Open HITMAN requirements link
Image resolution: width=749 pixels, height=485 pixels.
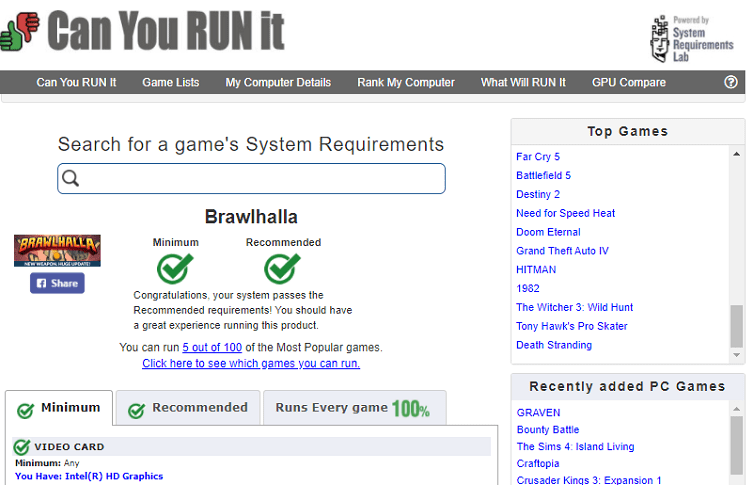click(x=536, y=269)
